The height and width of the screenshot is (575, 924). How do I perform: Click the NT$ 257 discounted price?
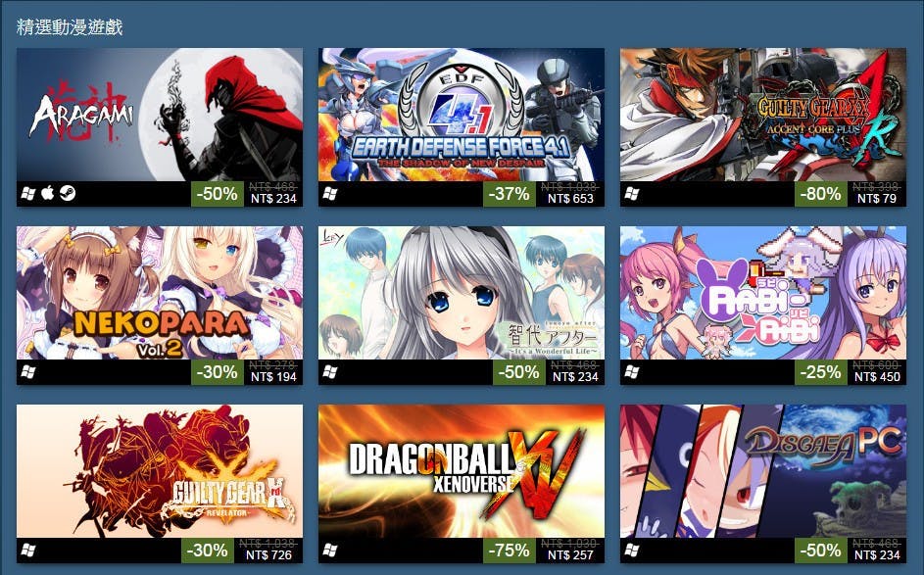click(x=570, y=555)
